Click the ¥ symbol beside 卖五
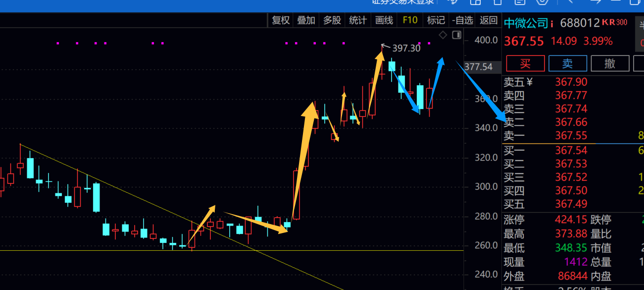 [x=529, y=82]
